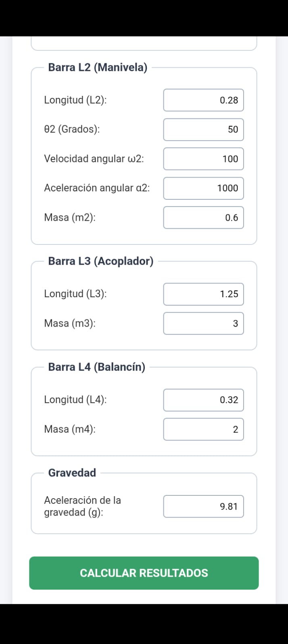The image size is (288, 644).
Task: Click the Masa (m4) label text
Action: tap(70, 429)
